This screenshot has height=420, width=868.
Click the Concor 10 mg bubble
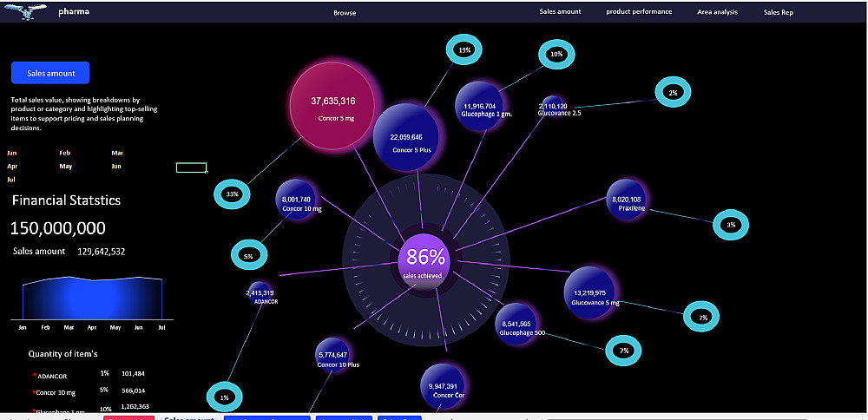tap(295, 200)
